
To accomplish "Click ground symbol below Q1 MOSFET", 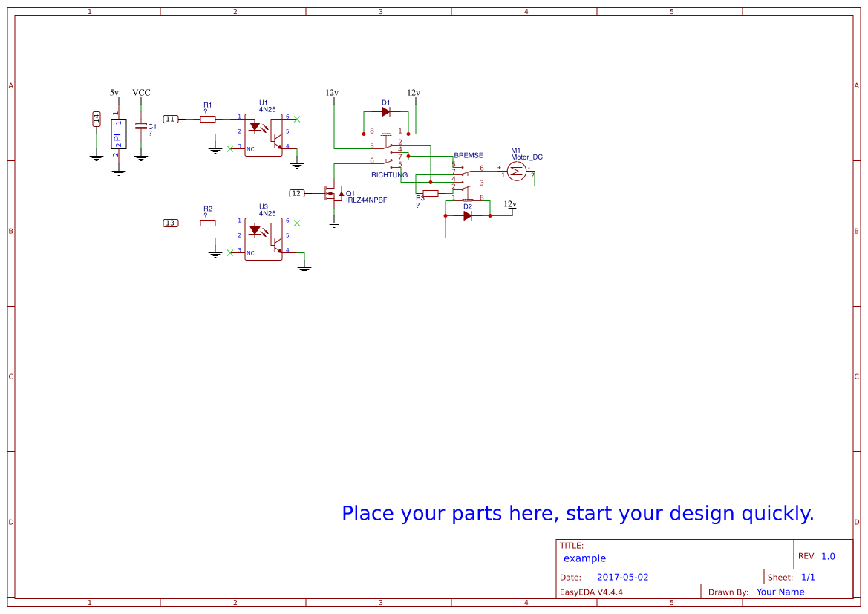I will pos(334,224).
